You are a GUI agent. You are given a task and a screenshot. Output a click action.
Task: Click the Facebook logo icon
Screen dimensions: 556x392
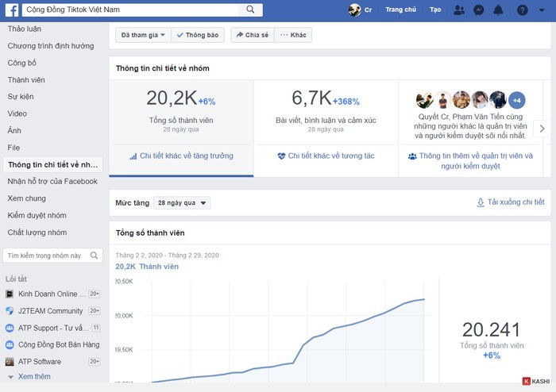click(12, 10)
